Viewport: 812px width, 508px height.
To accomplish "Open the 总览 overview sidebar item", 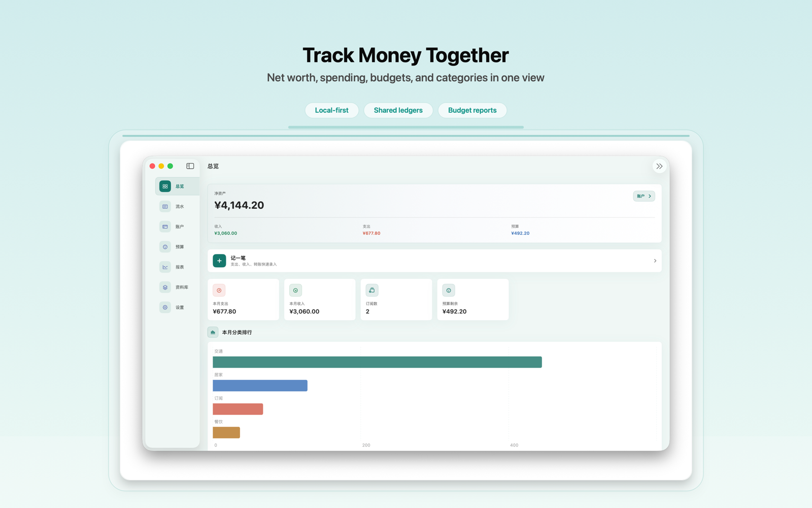I will pyautogui.click(x=177, y=186).
